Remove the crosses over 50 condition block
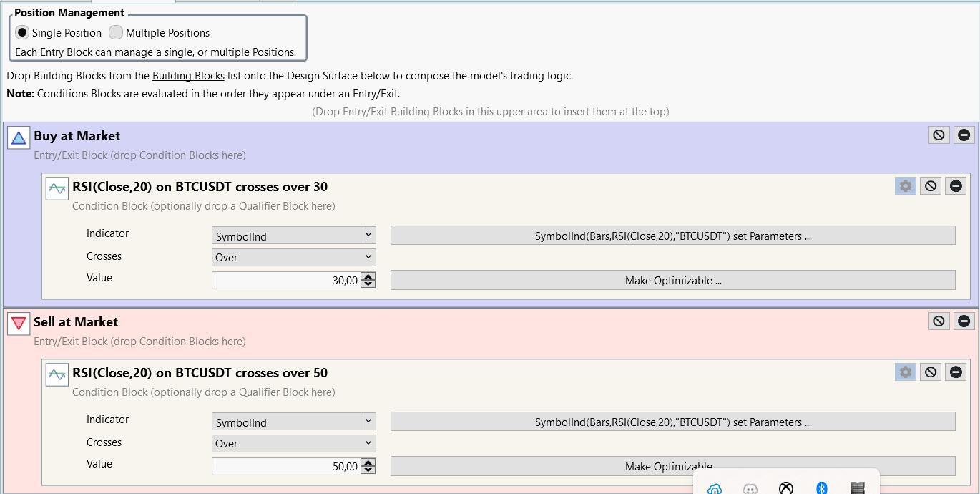980x494 pixels. [x=956, y=372]
